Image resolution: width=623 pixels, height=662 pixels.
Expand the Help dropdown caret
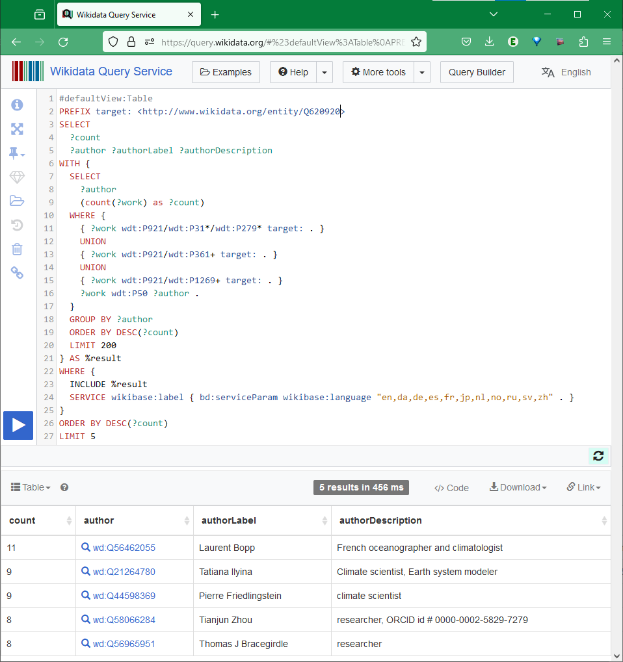(324, 72)
